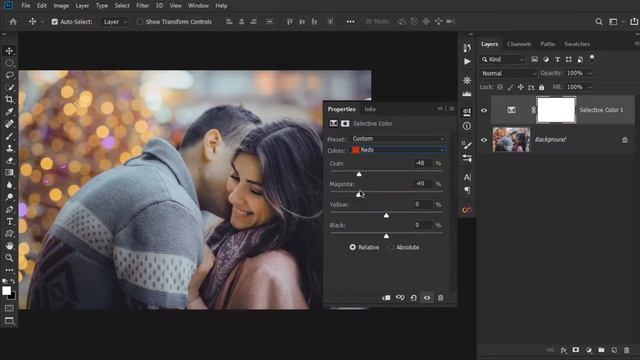Hide the Selective Color 1 layer
640x360 pixels.
[484, 110]
